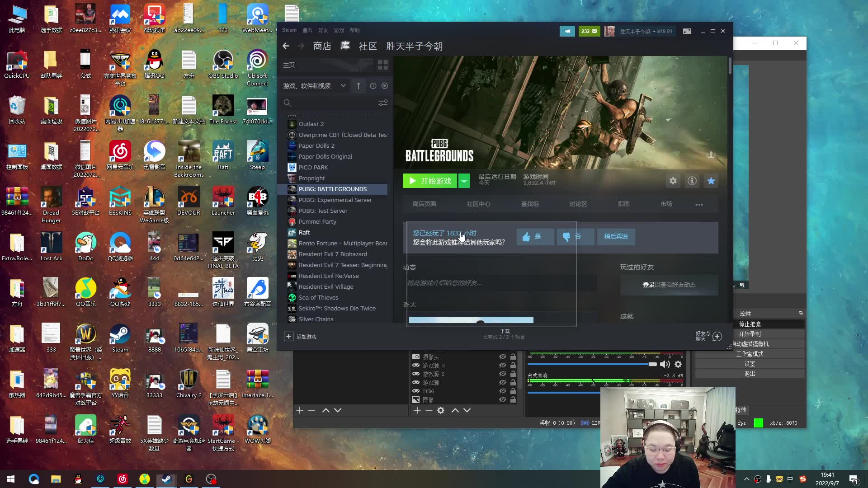This screenshot has height=488, width=868.
Task: Toggle visibility of 摄像头 source
Action: point(502,357)
